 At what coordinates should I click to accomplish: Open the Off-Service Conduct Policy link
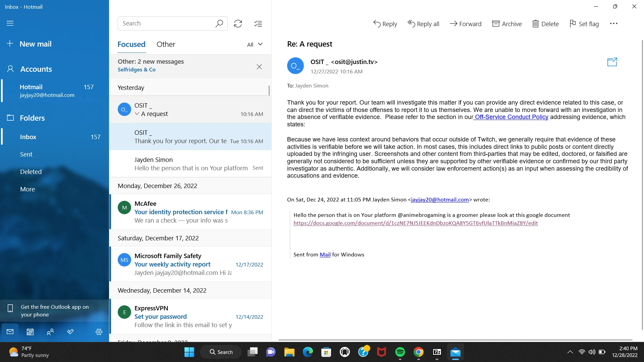coord(511,117)
